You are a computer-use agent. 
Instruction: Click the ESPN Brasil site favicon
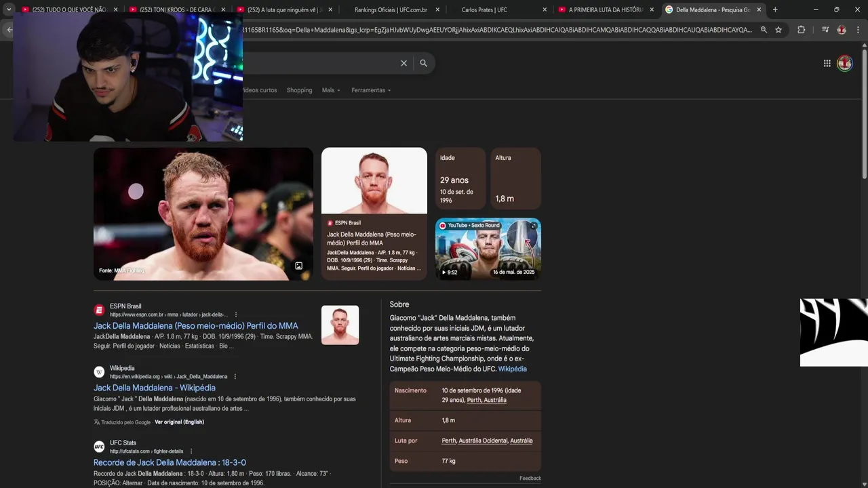[99, 310]
